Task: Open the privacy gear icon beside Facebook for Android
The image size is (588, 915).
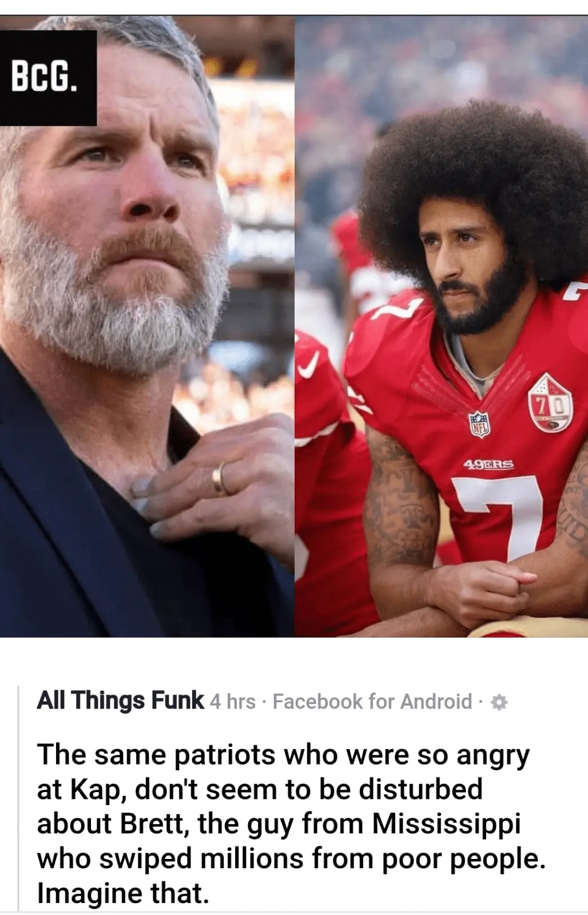Action: (499, 702)
